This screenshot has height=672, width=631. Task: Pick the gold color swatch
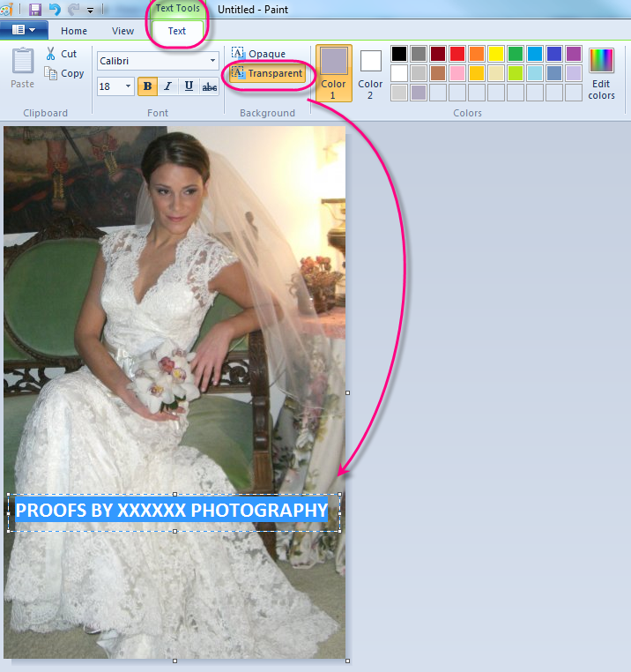pos(477,73)
